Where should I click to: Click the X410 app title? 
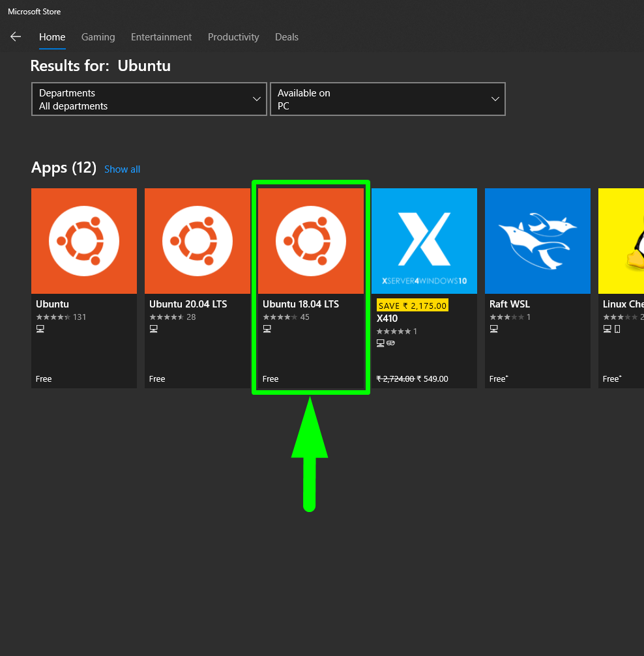coord(387,319)
